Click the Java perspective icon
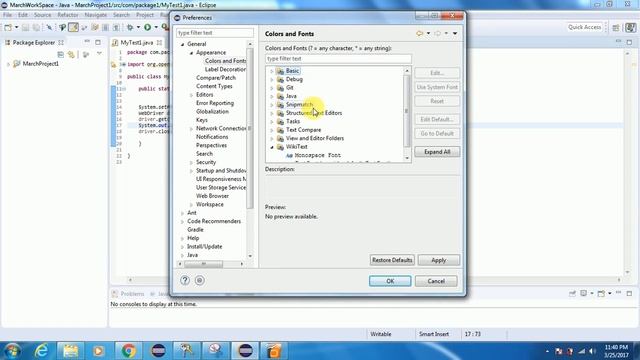This screenshot has width=640, height=360. click(x=631, y=27)
